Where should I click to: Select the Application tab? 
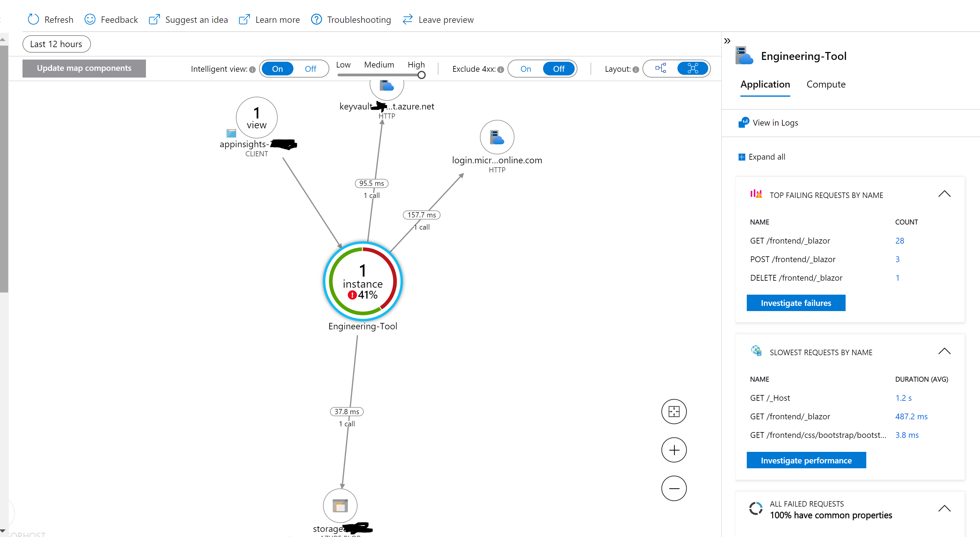765,84
